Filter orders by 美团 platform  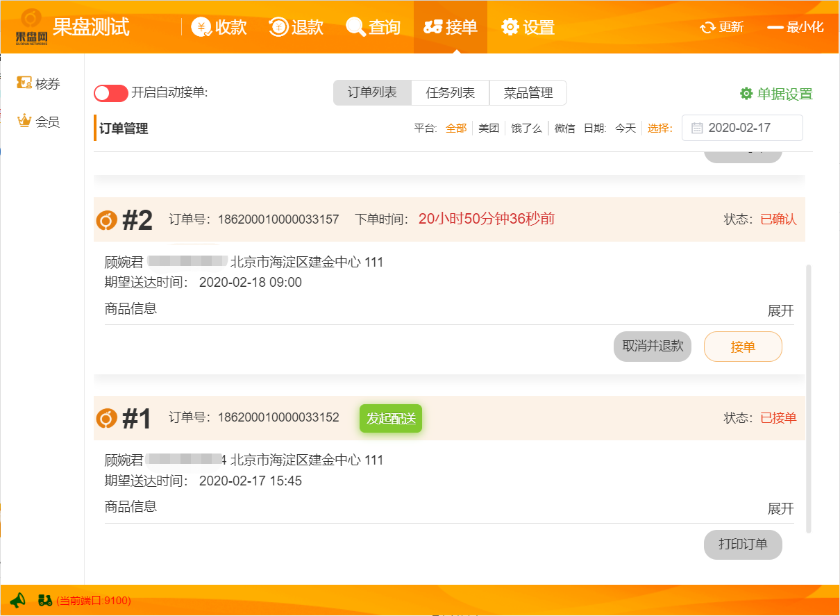tap(489, 128)
